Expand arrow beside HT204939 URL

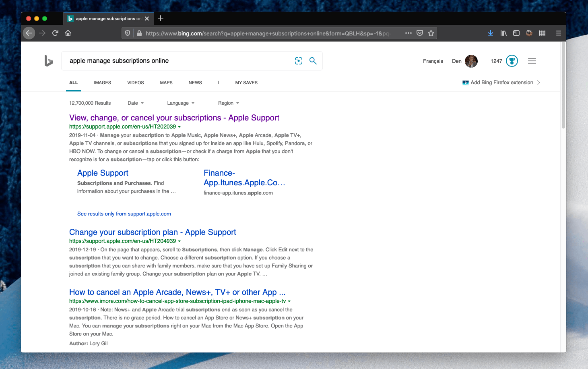click(x=179, y=241)
